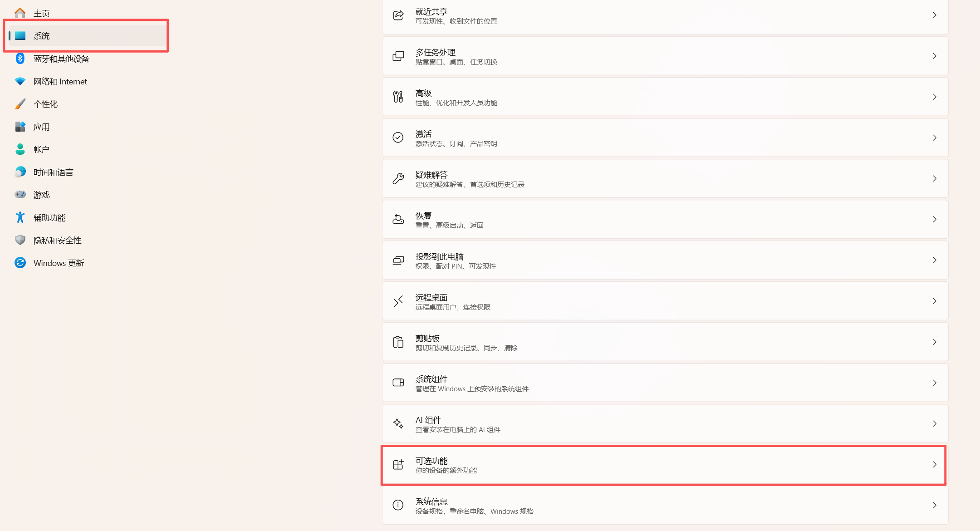Viewport: 980px width, 531px height.
Task: Expand the 恢复 chevron arrow
Action: point(934,219)
